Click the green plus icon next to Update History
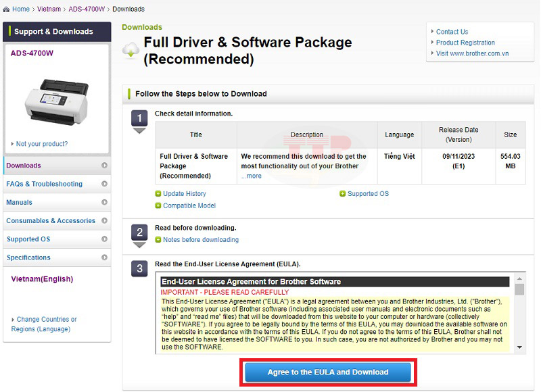 point(158,194)
